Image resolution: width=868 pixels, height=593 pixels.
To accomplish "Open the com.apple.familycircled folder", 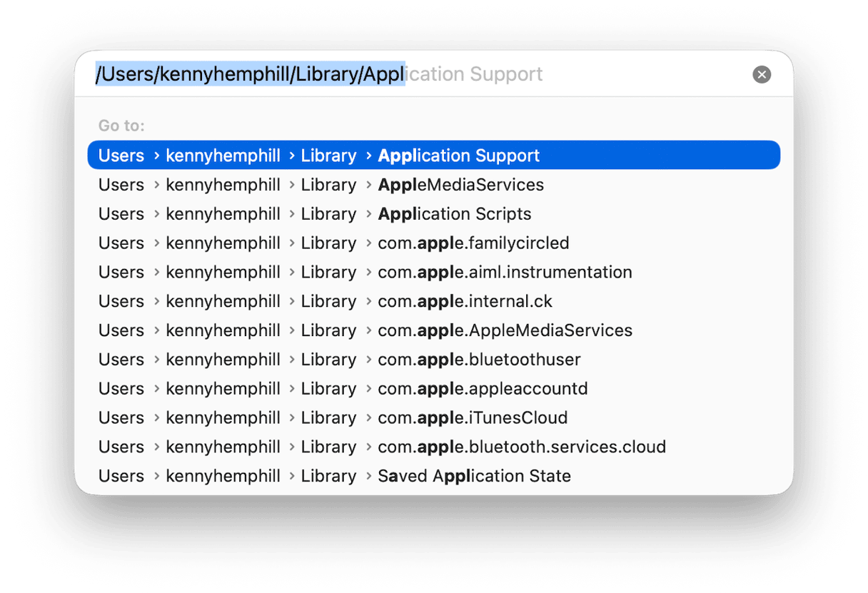I will pyautogui.click(x=473, y=243).
